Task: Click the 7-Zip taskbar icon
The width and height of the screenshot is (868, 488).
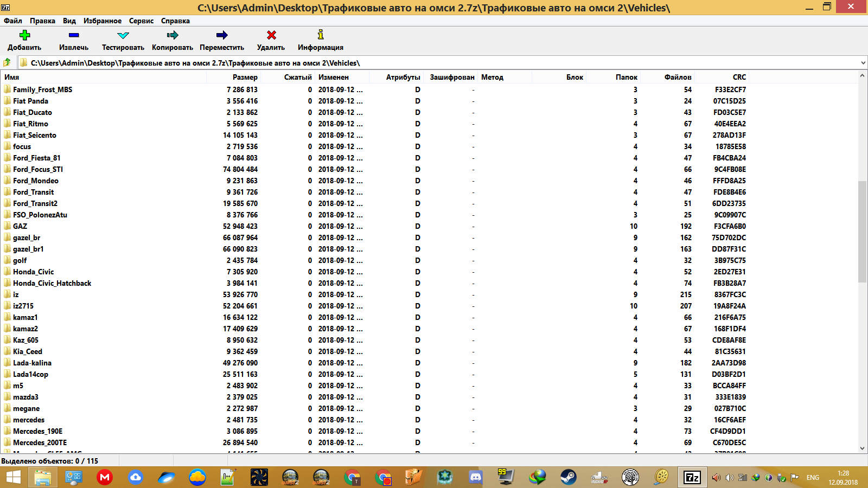Action: point(692,477)
